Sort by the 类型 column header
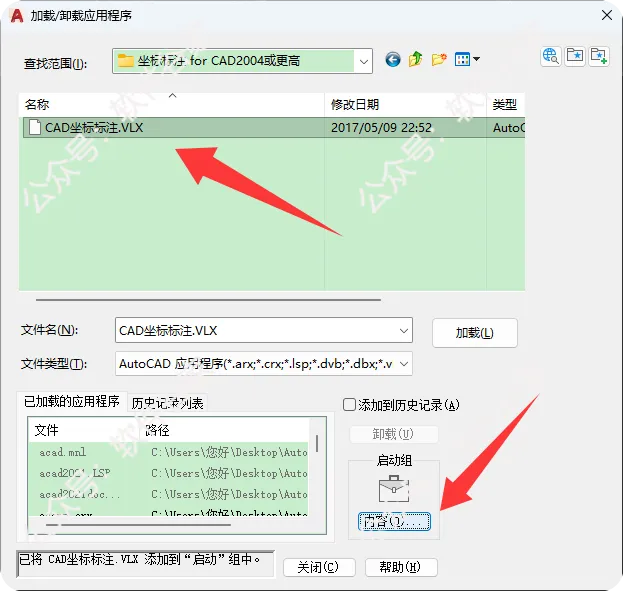623x591 pixels. coord(506,105)
